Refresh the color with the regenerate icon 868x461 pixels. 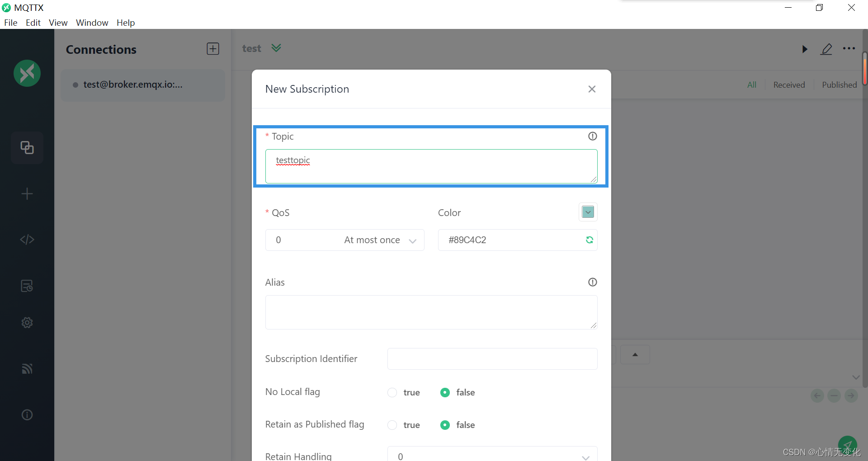(590, 240)
